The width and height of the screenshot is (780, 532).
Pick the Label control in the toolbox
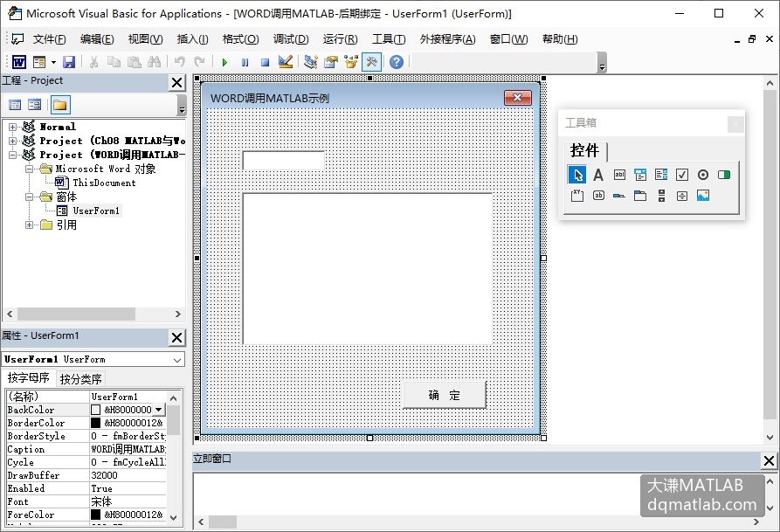pyautogui.click(x=598, y=175)
